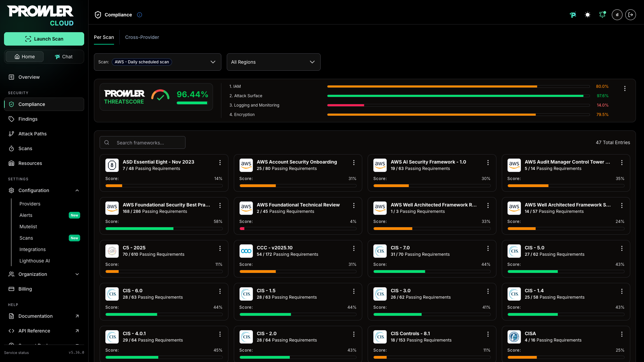Open options for CIS - 3.0 card

coord(488,291)
